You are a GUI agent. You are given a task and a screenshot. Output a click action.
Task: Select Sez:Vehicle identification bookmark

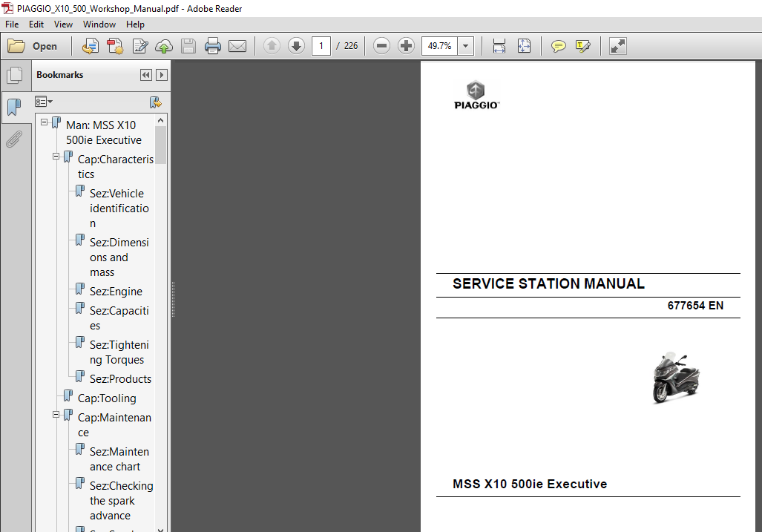click(x=119, y=208)
